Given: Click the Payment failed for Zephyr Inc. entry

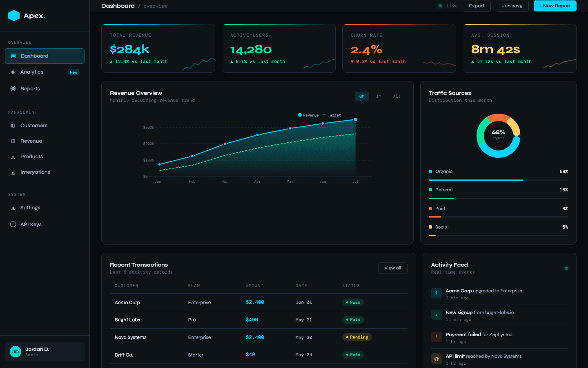Looking at the screenshot, I should (x=499, y=338).
